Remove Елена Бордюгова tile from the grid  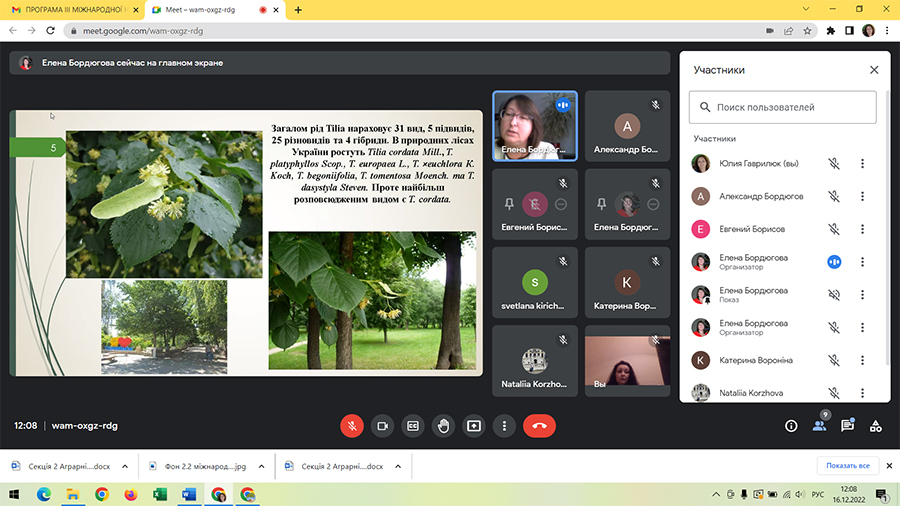pos(652,204)
